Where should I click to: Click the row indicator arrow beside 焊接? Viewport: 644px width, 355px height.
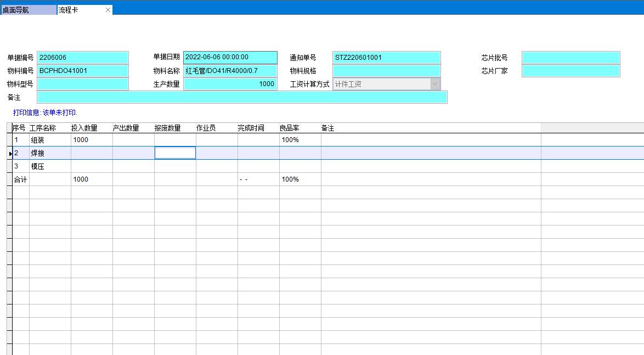10,154
